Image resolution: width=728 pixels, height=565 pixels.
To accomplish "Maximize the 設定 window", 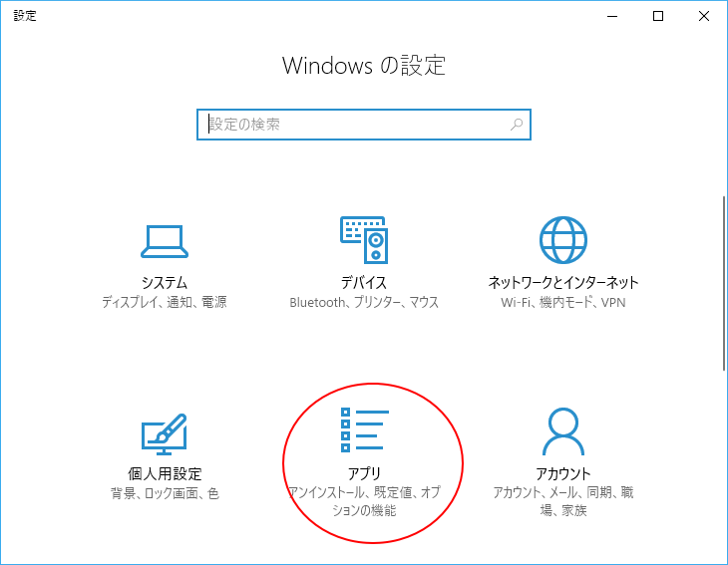I will pyautogui.click(x=658, y=16).
